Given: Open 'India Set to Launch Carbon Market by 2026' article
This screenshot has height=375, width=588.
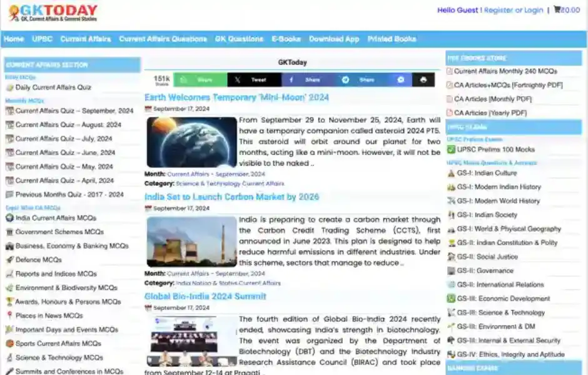Looking at the screenshot, I should tap(231, 197).
